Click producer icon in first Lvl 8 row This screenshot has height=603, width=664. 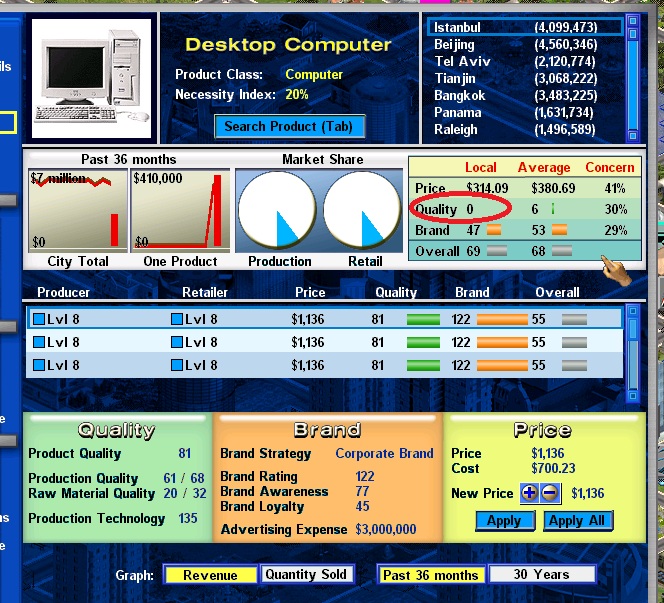(39, 319)
